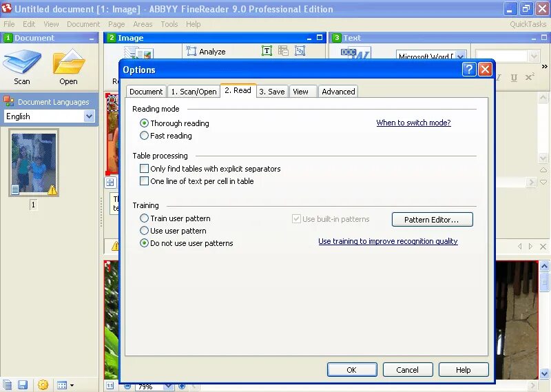Click the Document Languages icon

pyautogui.click(x=9, y=101)
